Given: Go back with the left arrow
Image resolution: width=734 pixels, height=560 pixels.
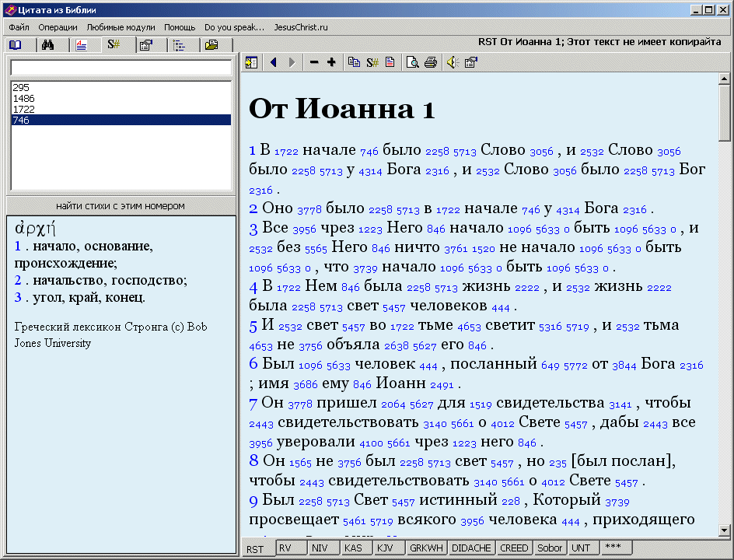Looking at the screenshot, I should pyautogui.click(x=274, y=62).
